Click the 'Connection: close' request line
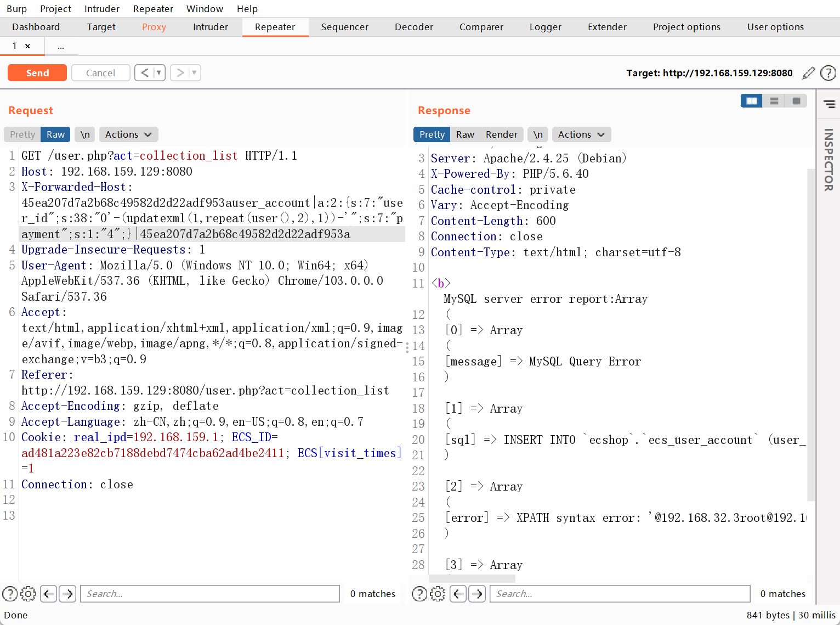This screenshot has height=625, width=840. [77, 485]
